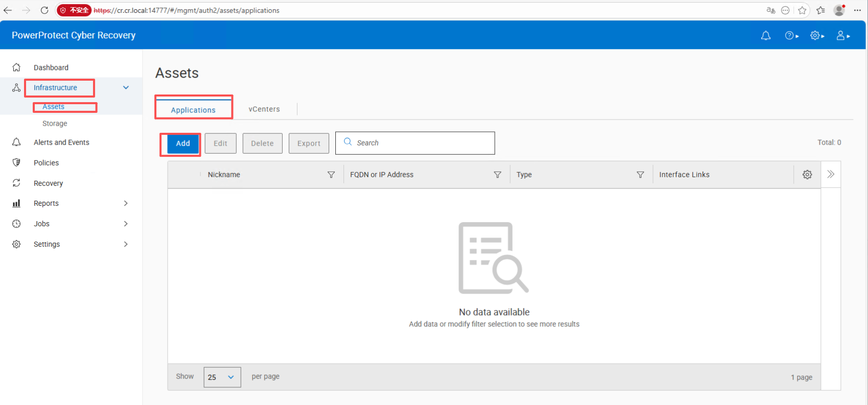Expand the side panel double-chevron
The image size is (868, 405).
tap(831, 174)
